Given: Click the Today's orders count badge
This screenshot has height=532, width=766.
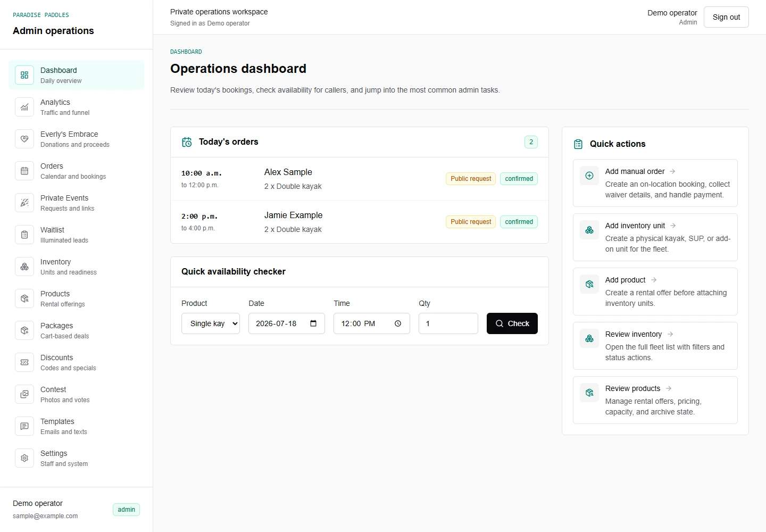Looking at the screenshot, I should (x=531, y=142).
